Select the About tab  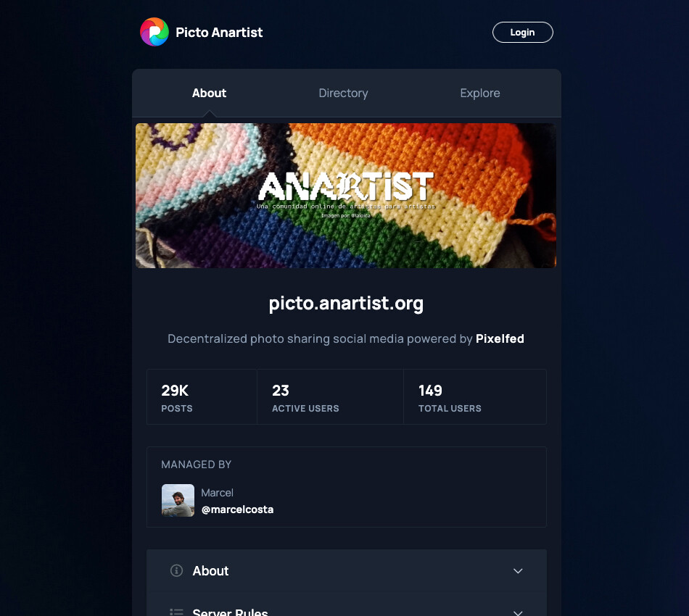(209, 93)
